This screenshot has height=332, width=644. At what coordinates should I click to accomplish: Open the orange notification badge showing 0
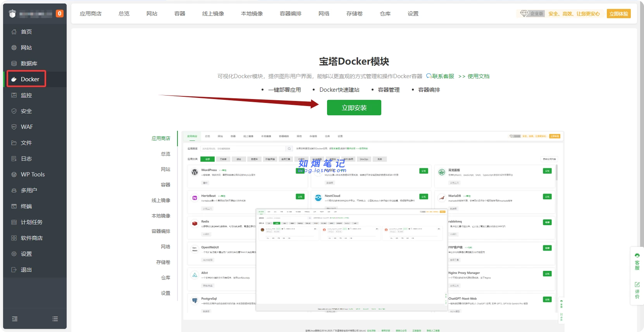pos(59,14)
